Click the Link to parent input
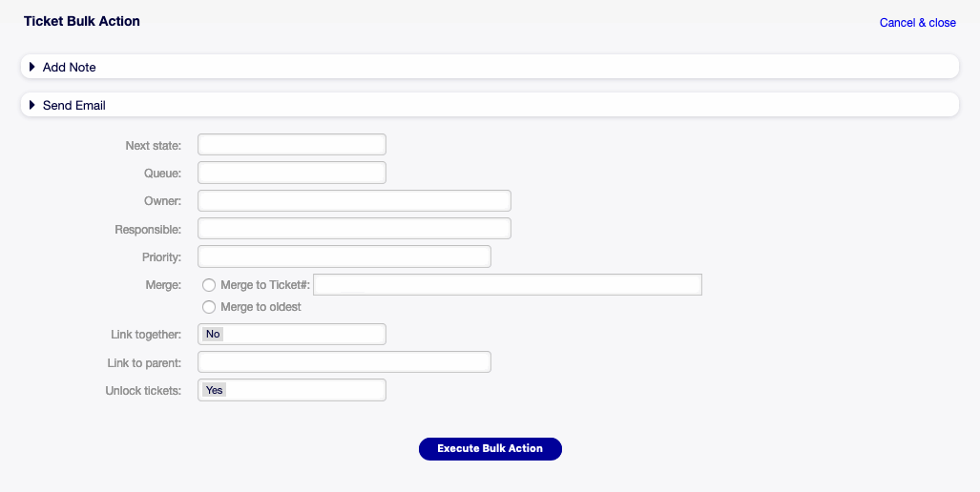 [344, 362]
